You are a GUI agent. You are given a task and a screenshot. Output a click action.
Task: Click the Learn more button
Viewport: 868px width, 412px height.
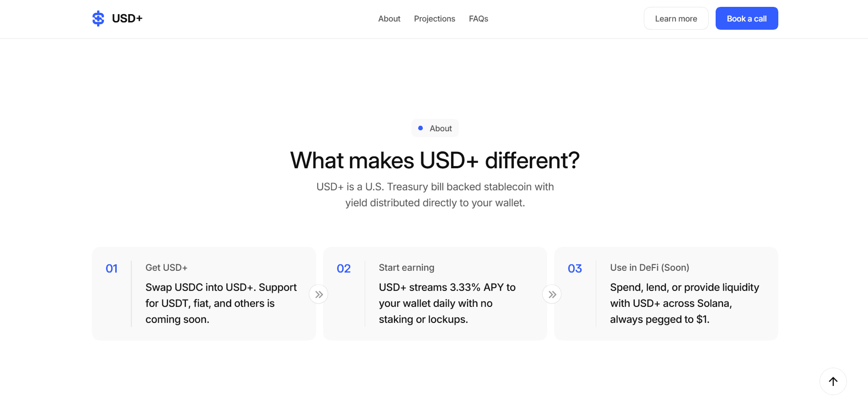coord(676,18)
